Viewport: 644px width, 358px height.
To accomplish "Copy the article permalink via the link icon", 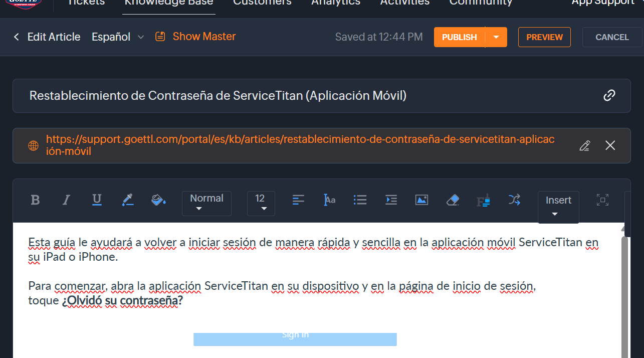I will [609, 95].
